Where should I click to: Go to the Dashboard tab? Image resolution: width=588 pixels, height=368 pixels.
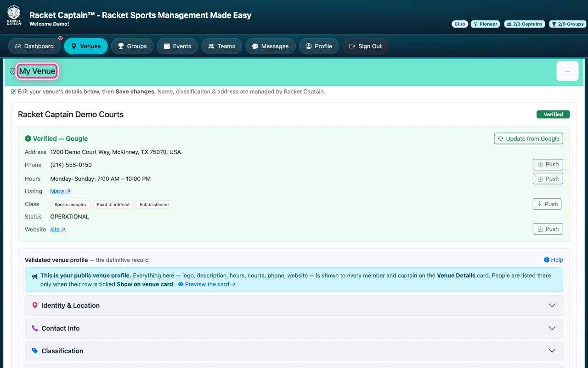pyautogui.click(x=34, y=46)
